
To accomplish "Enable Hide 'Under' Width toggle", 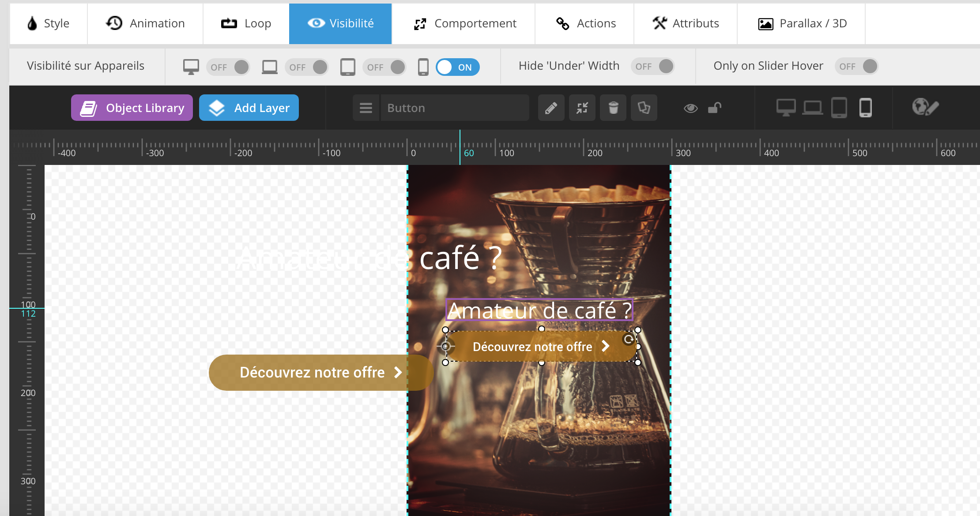I will click(x=653, y=66).
